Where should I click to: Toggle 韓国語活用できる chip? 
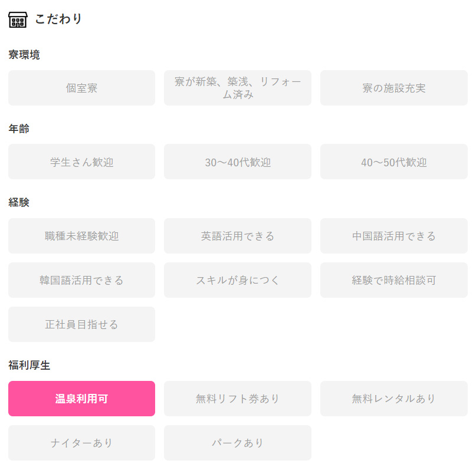coord(81,280)
